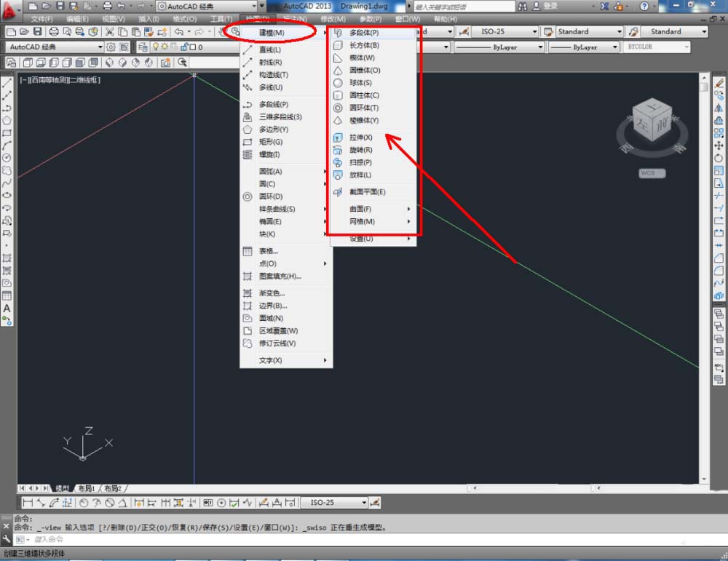The image size is (728, 561).
Task: Open the AutoCAD 经典 workspace dropdown
Action: click(55, 47)
